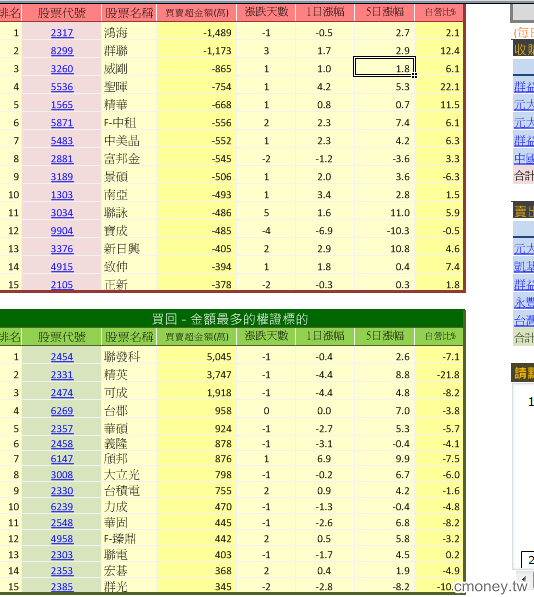
Task: Open stock code link 2548
Action: click(x=62, y=523)
